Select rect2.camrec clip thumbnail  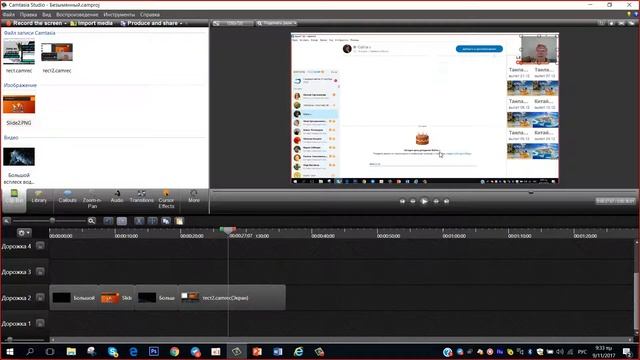(x=57, y=52)
